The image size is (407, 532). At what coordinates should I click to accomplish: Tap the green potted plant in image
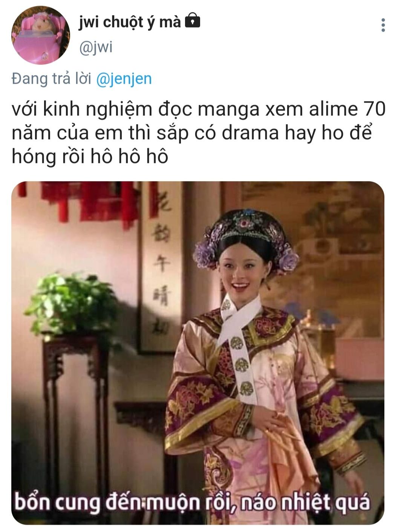(72, 304)
